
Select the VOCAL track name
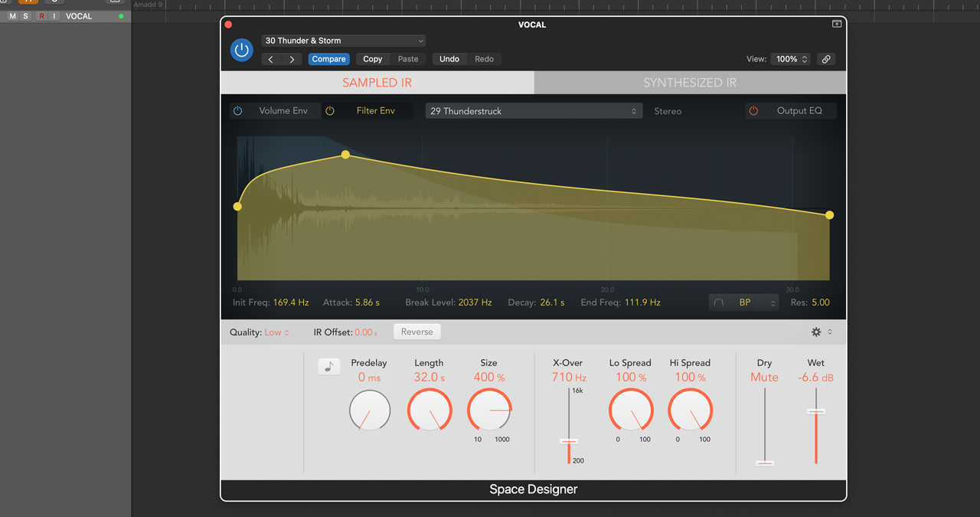[79, 16]
